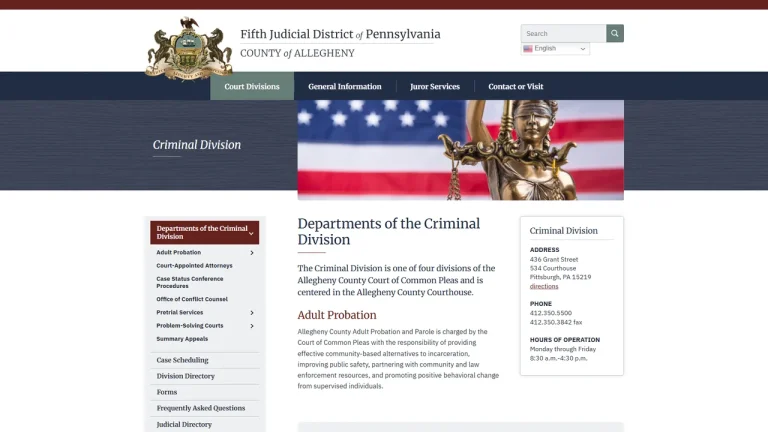768x432 pixels.
Task: Click inside the Search input field
Action: pos(563,33)
